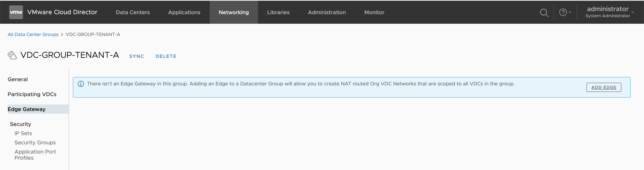The image size is (644, 170).
Task: Click the help question mark icon
Action: point(563,12)
